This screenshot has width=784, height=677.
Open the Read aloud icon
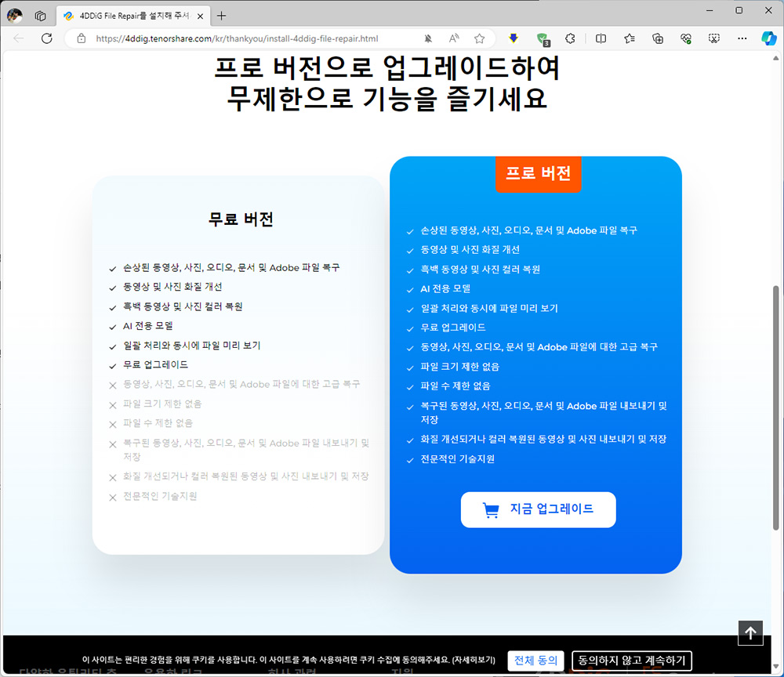[x=454, y=38]
